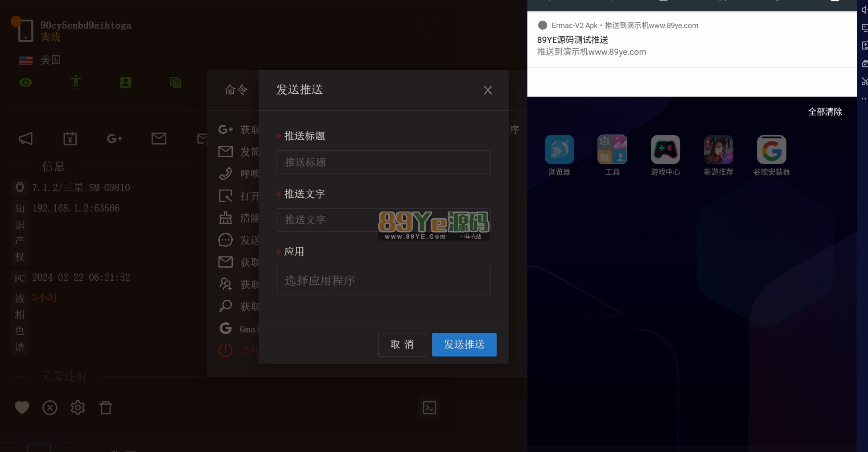Click the trash delete icon
The height and width of the screenshot is (452, 868).
(106, 407)
